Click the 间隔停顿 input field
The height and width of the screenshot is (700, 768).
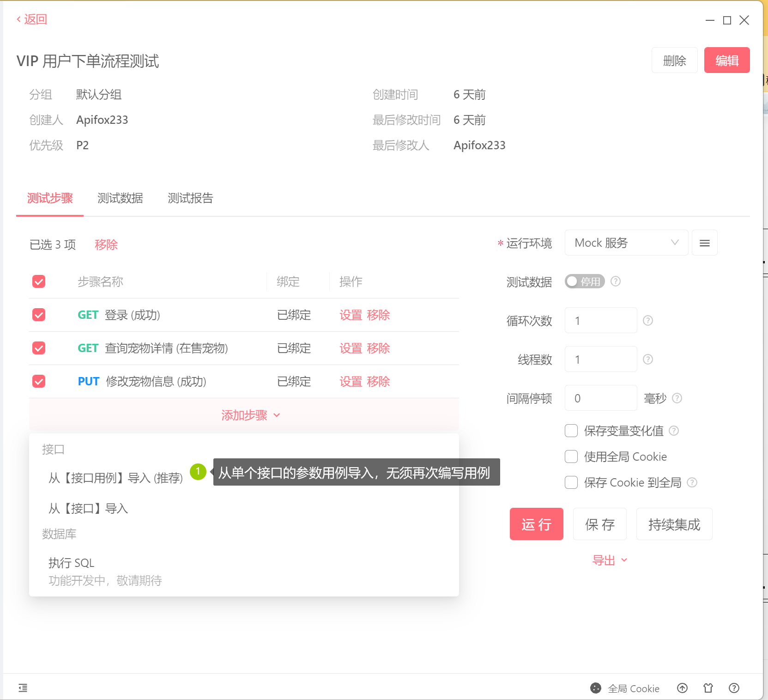601,398
